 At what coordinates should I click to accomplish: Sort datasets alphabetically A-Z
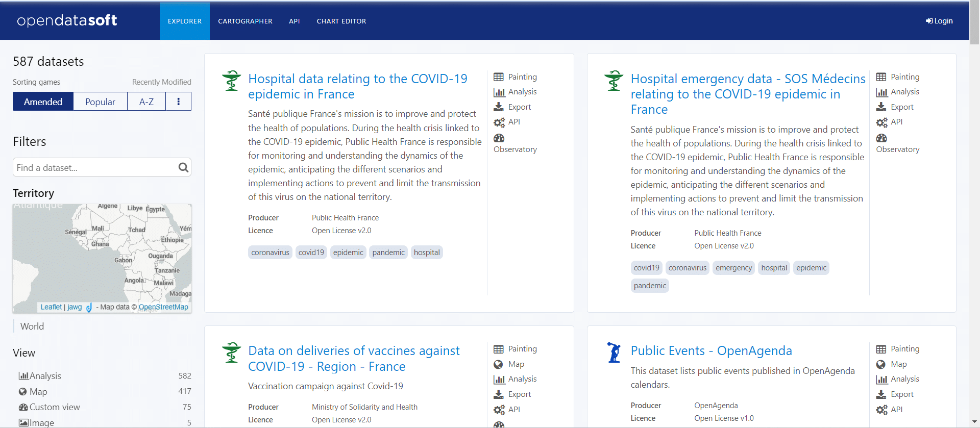pyautogui.click(x=146, y=102)
